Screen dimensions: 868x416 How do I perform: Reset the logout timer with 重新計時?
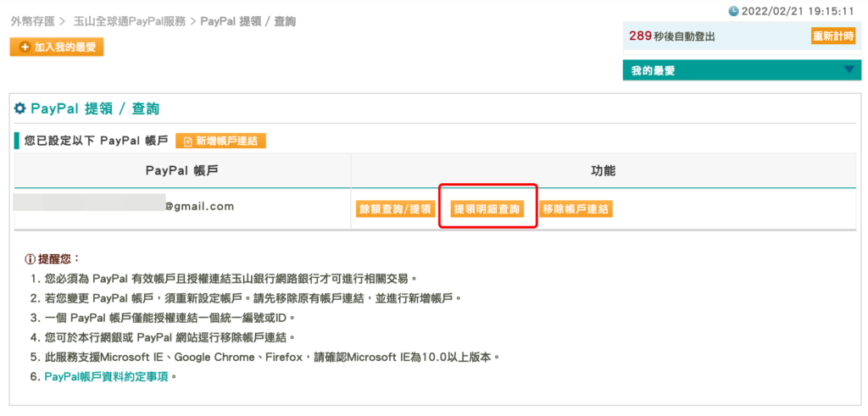pyautogui.click(x=833, y=36)
